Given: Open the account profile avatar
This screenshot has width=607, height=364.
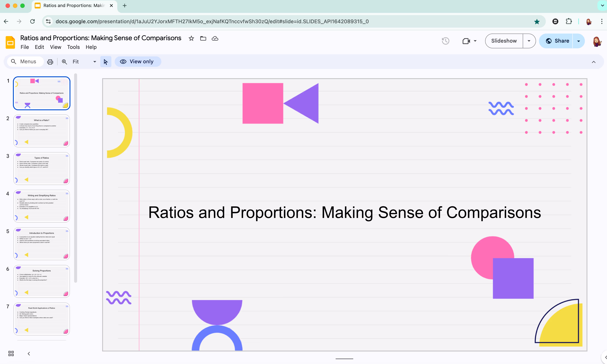Looking at the screenshot, I should [597, 41].
